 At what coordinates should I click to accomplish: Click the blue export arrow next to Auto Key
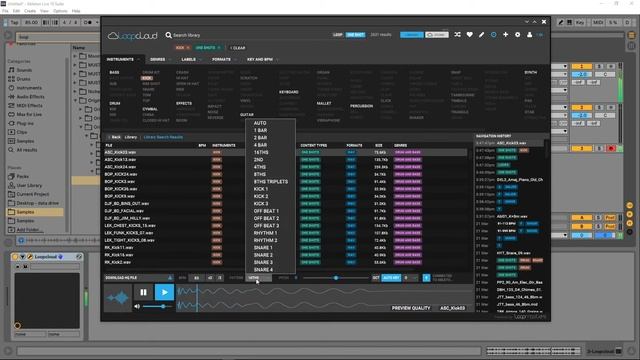426,278
